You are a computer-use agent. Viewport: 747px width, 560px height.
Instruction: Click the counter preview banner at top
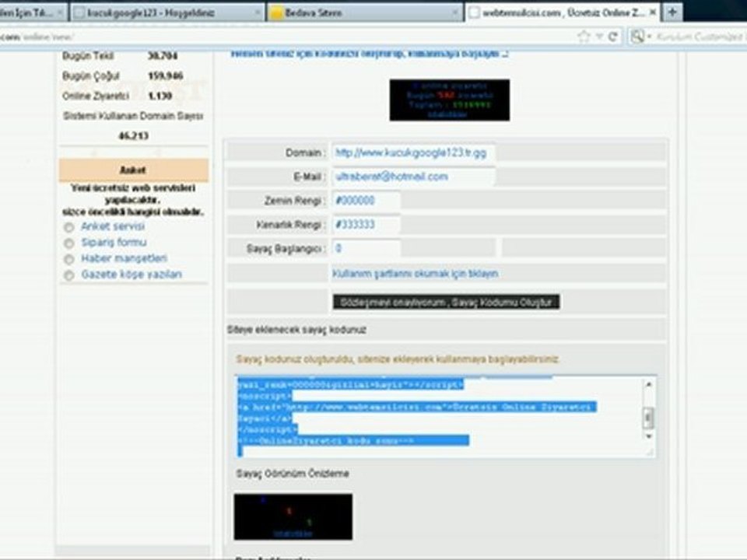coord(449,100)
